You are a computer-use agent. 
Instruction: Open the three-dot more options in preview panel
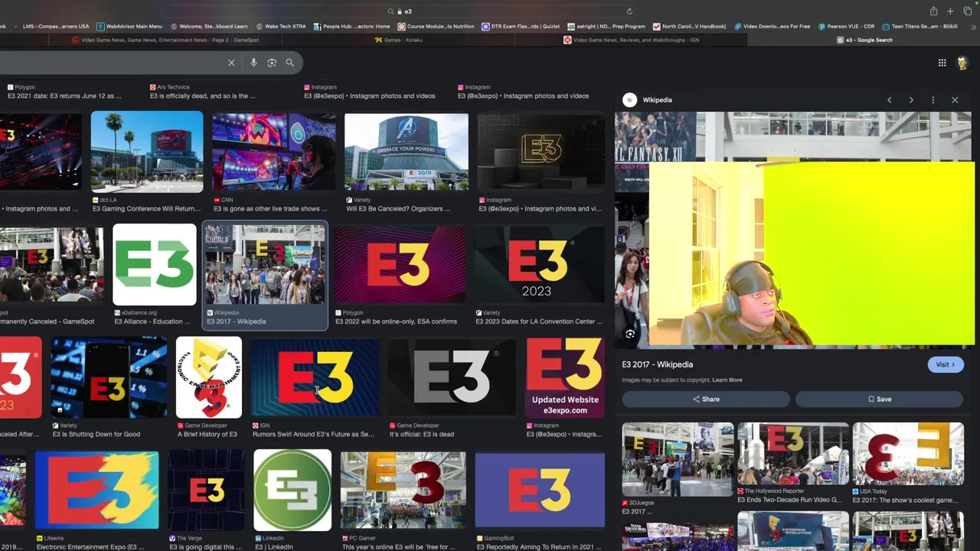[933, 100]
